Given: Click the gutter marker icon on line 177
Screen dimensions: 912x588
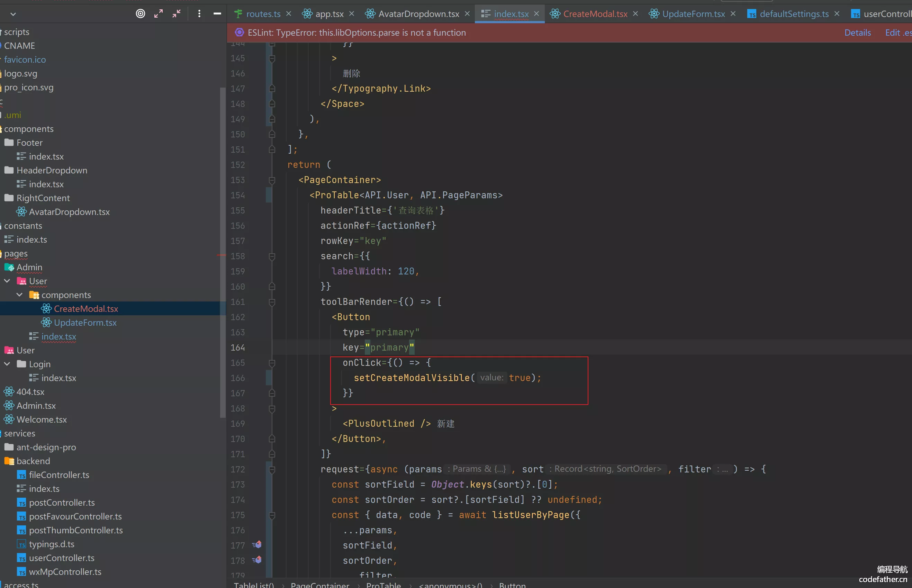Looking at the screenshot, I should click(257, 544).
